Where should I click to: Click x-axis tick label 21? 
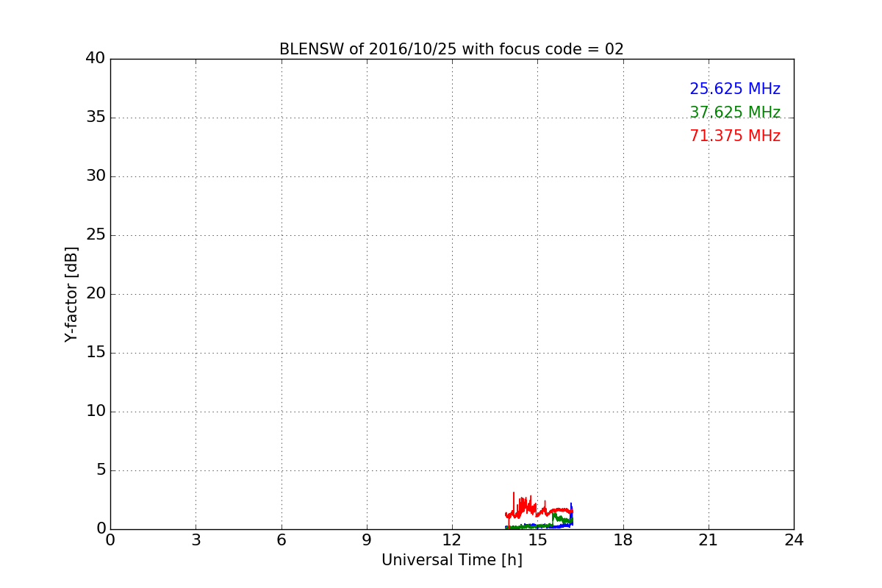tap(709, 540)
